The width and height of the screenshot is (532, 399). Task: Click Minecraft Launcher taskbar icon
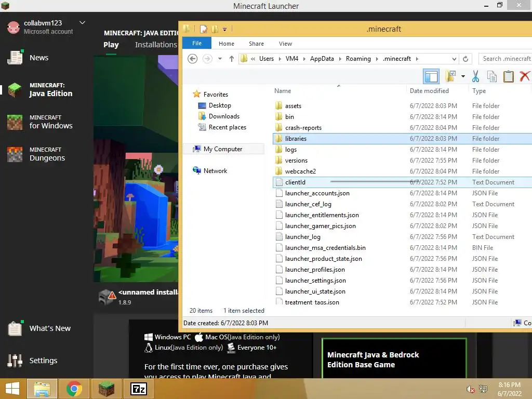pos(107,389)
